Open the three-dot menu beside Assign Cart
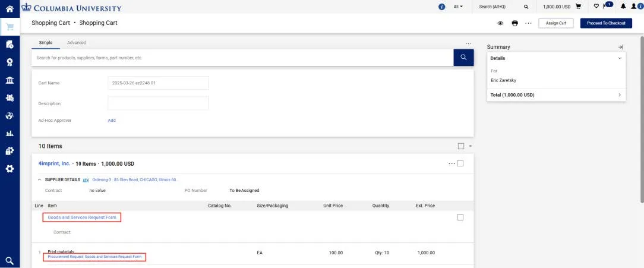 [x=529, y=23]
